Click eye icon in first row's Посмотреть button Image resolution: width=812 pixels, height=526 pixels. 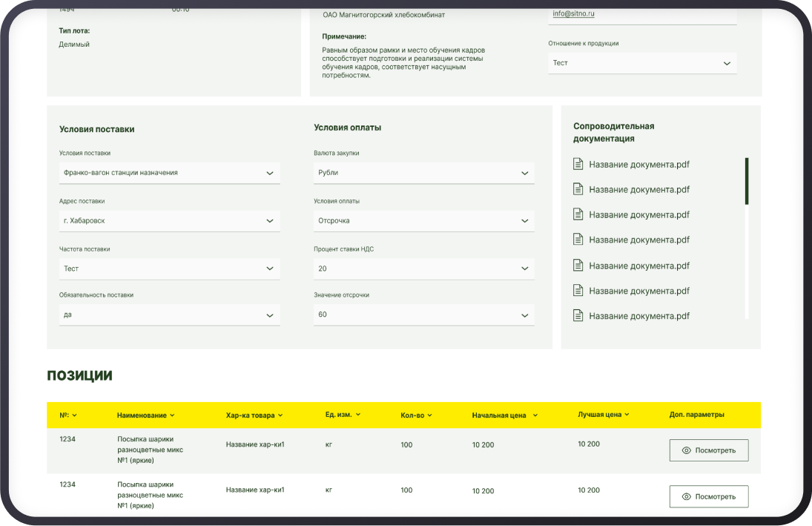(x=686, y=450)
